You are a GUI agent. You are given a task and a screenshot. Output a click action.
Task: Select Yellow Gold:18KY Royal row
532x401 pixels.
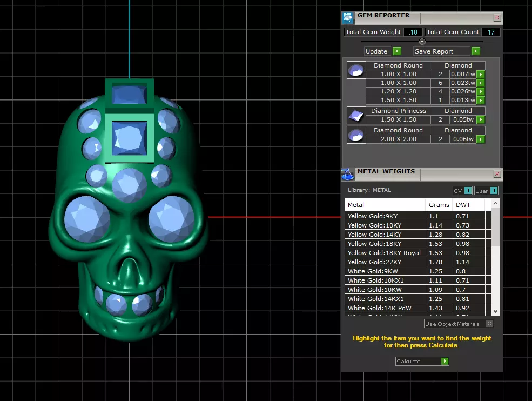417,252
